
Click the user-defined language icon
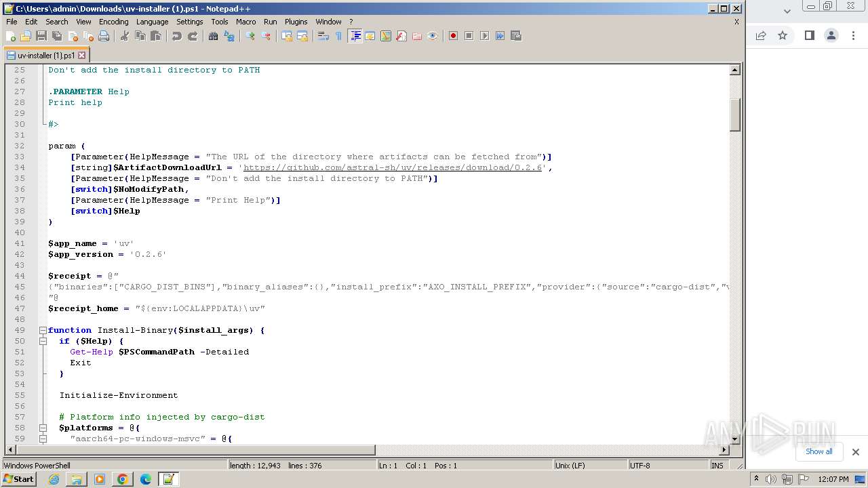pos(370,36)
